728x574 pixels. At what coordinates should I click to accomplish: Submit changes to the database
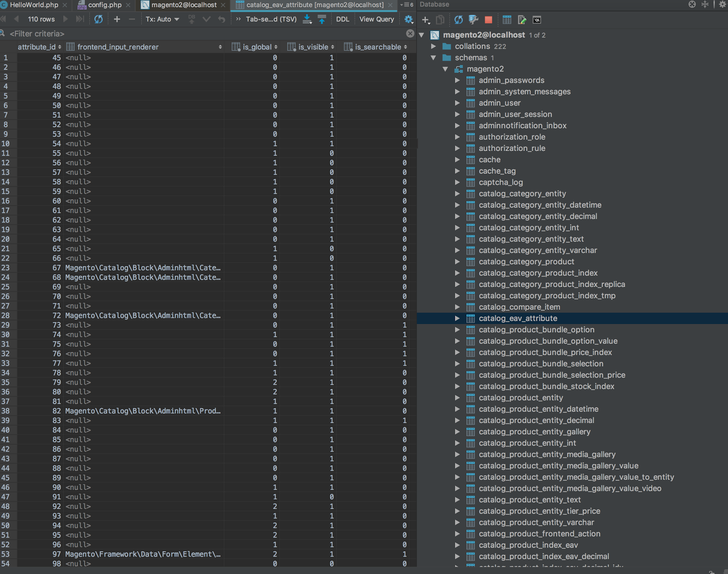pos(192,19)
